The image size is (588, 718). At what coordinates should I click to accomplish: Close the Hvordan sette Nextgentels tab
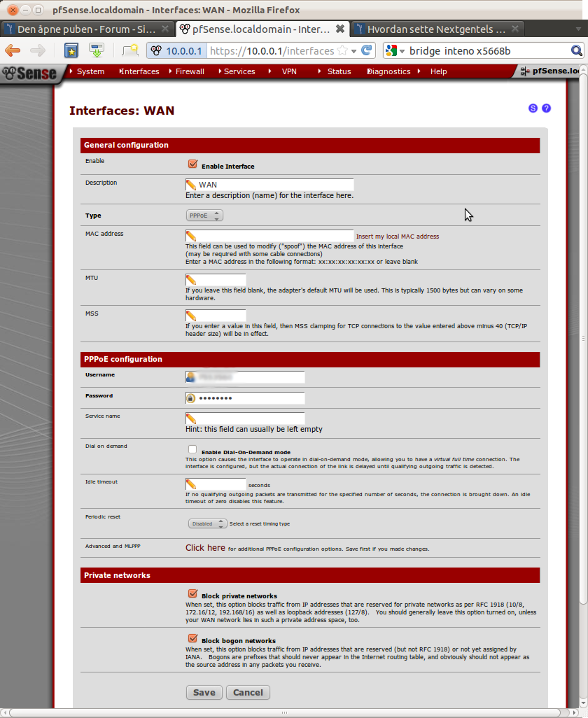pyautogui.click(x=515, y=29)
